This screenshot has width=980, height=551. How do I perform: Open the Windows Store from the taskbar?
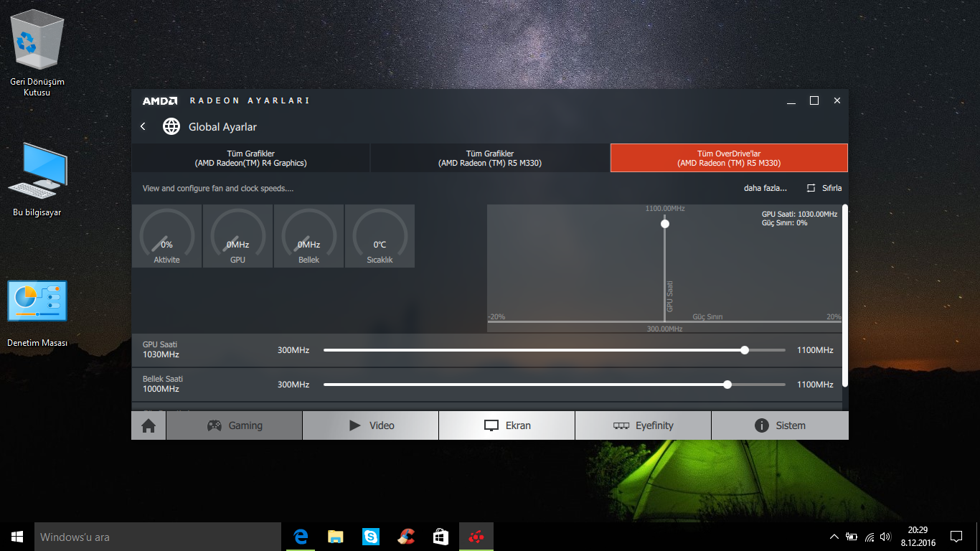[440, 537]
